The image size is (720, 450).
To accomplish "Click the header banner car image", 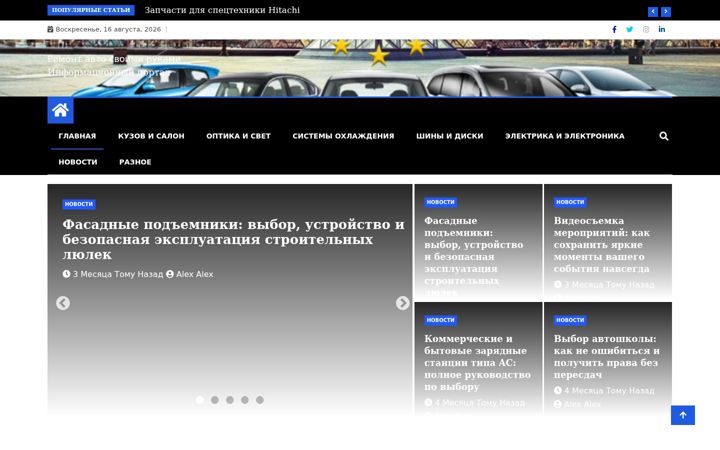I will click(360, 68).
